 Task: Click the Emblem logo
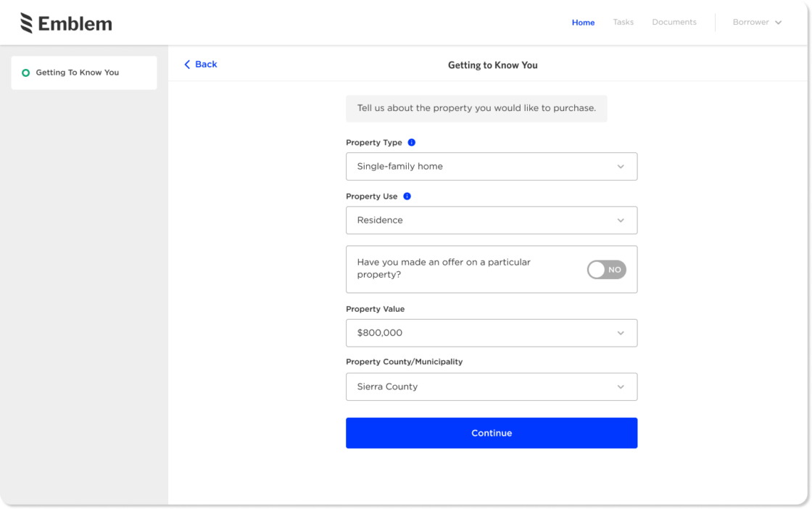[65, 22]
